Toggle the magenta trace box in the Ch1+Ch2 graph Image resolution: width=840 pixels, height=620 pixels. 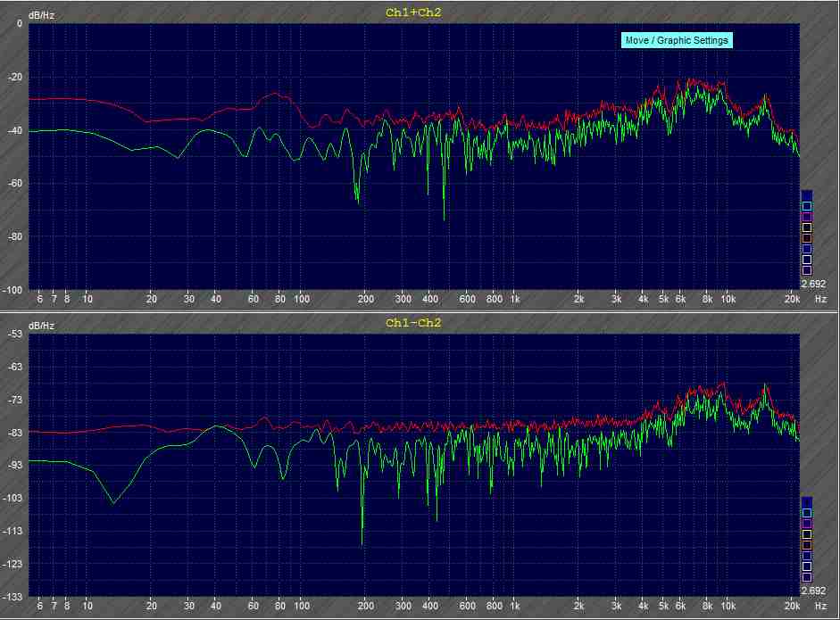point(807,217)
